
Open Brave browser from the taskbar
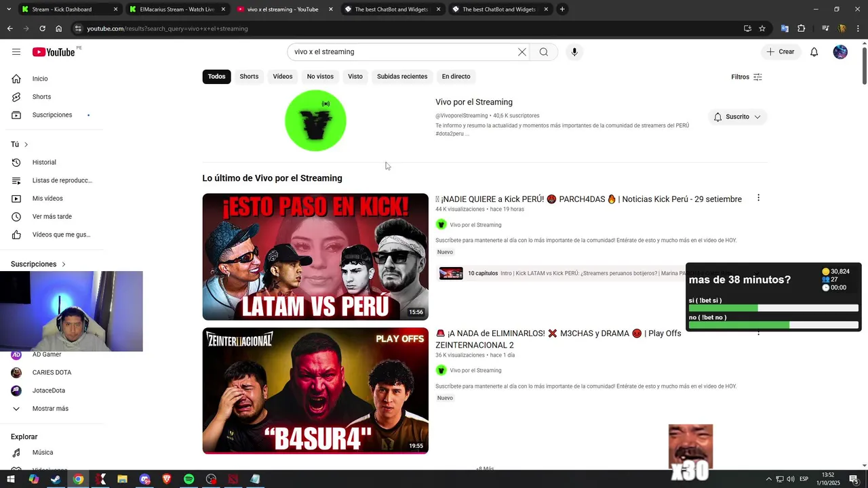point(167,479)
